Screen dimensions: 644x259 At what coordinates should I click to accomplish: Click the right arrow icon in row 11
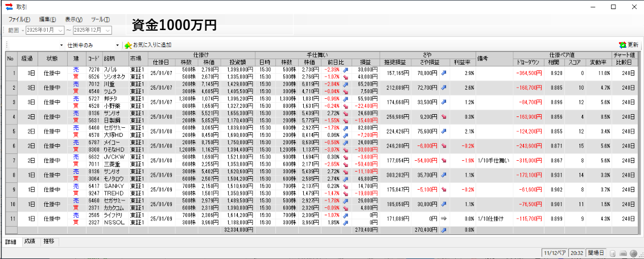[444, 218]
